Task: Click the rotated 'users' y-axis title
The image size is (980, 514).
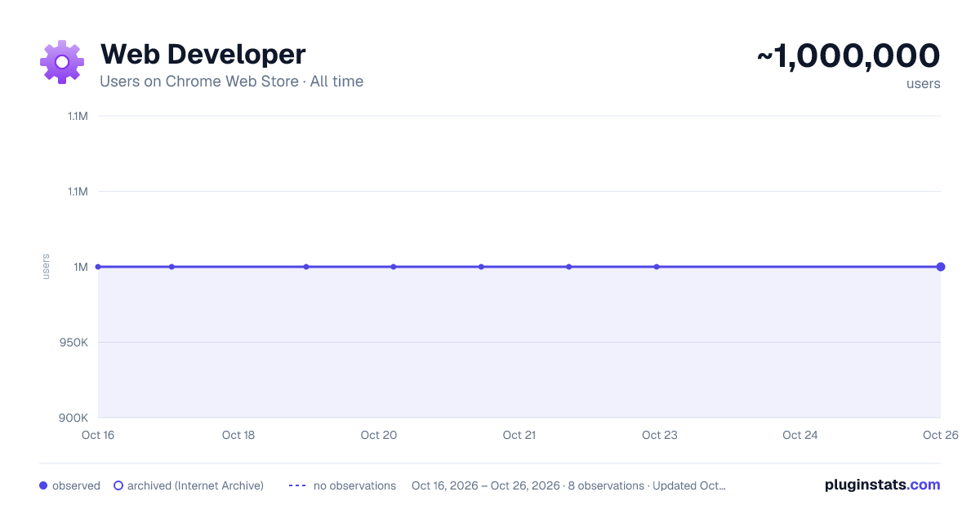Action: 46,267
